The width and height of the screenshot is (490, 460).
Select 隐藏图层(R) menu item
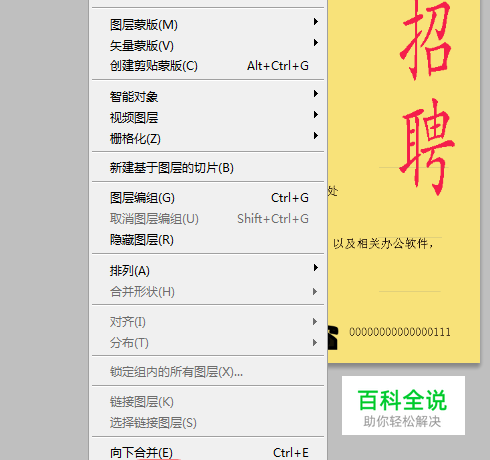[208, 240]
